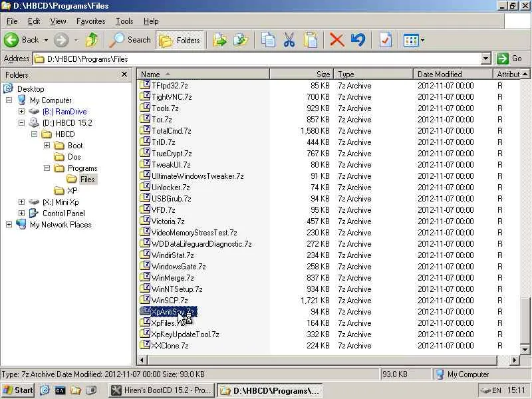The image size is (532, 399).
Task: Collapse the Programs folder node
Action: [x=47, y=168]
